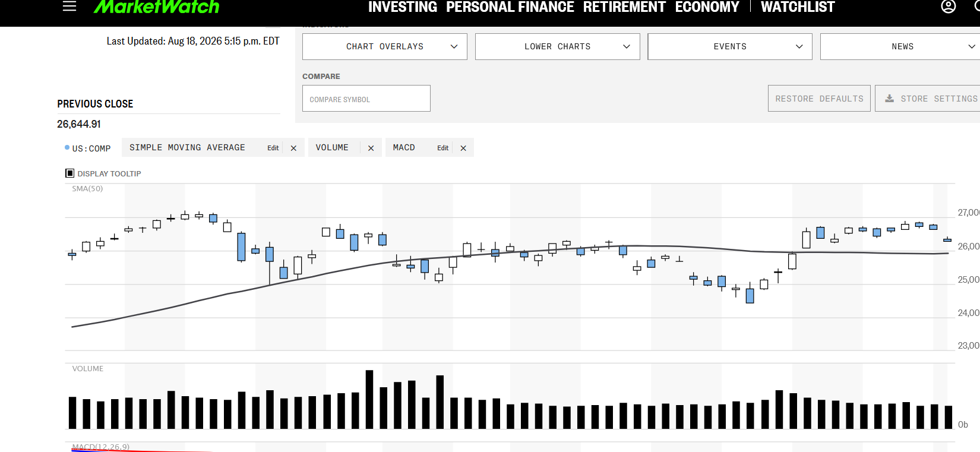This screenshot has width=980, height=452.
Task: Click the Compare Symbol input field
Action: 366,99
